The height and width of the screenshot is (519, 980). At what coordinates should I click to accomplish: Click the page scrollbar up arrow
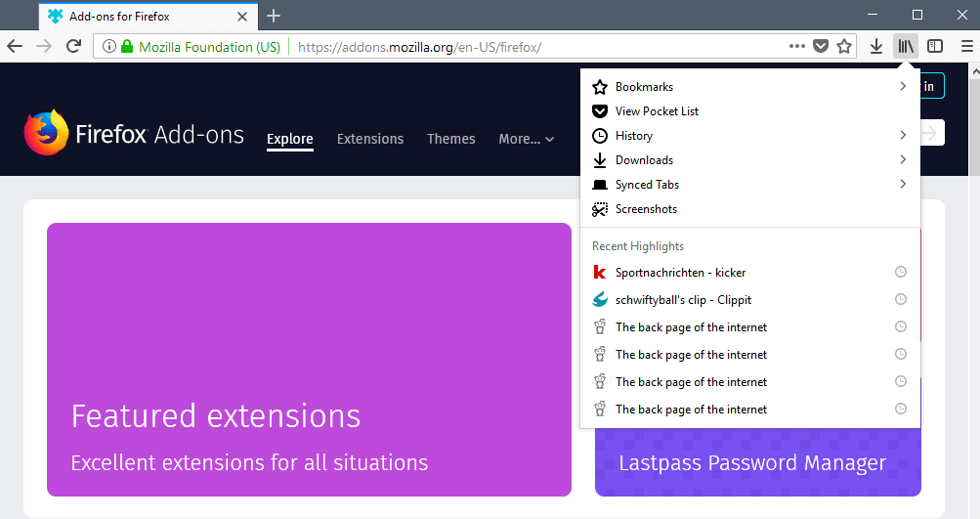(975, 72)
